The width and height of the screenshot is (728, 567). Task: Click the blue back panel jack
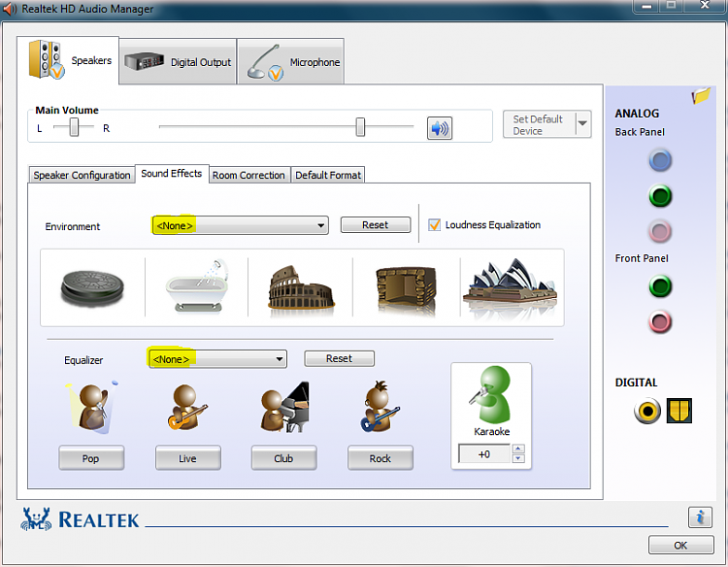(660, 160)
